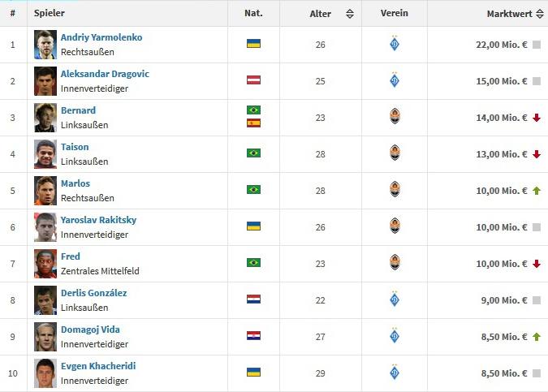This screenshot has height=392, width=548.
Task: Click the Austria flag next to Dragovic
Action: (x=253, y=80)
